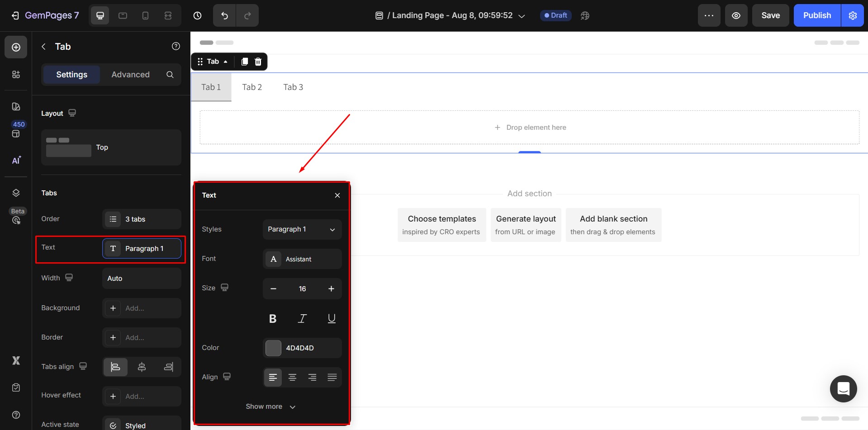Click the delete trash icon on the Tab toolbar

click(258, 61)
